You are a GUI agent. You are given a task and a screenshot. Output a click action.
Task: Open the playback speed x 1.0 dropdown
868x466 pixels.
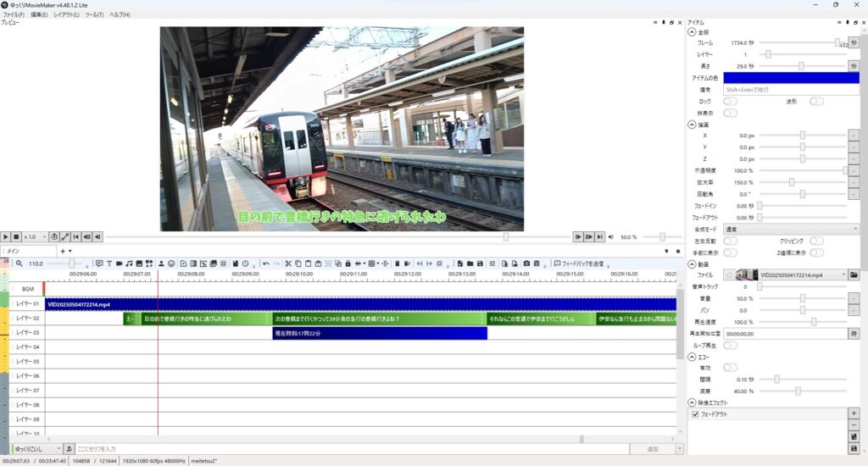click(34, 236)
